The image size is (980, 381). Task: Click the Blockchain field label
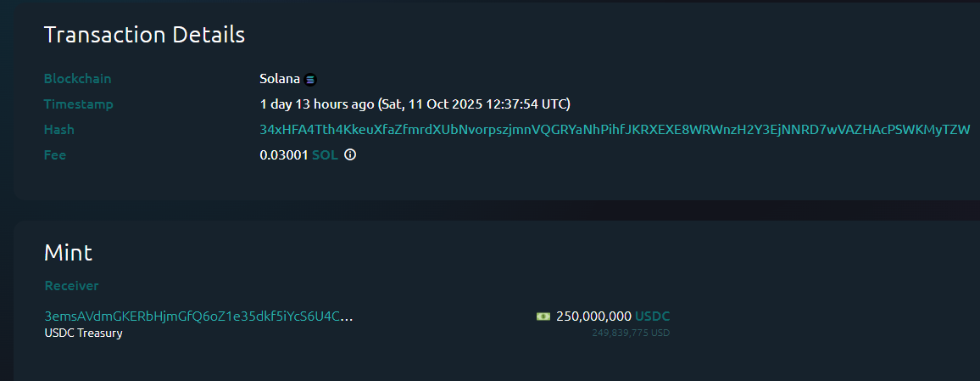77,79
